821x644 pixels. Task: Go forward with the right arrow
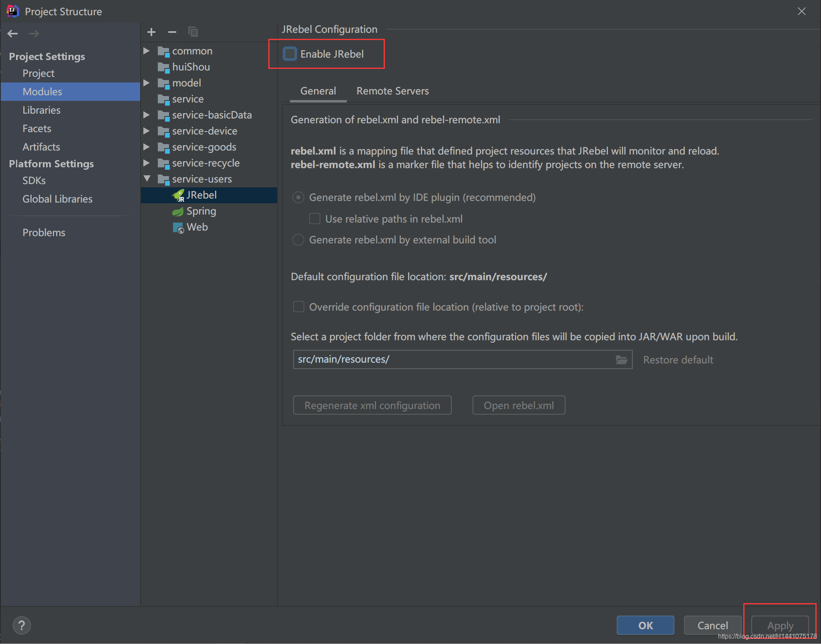point(34,34)
